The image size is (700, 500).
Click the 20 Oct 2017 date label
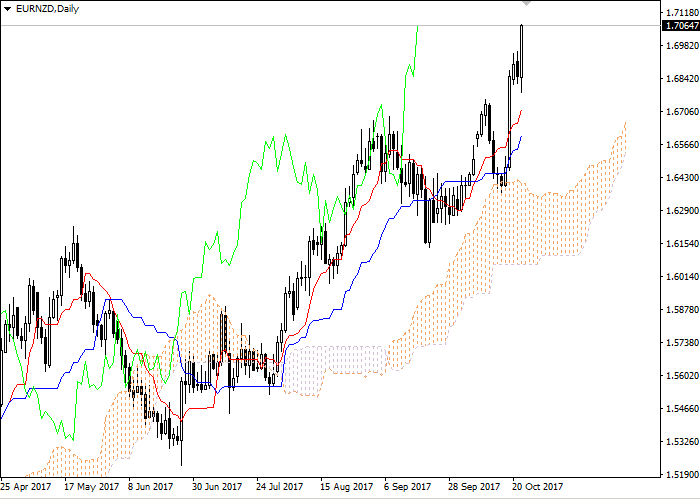click(538, 487)
